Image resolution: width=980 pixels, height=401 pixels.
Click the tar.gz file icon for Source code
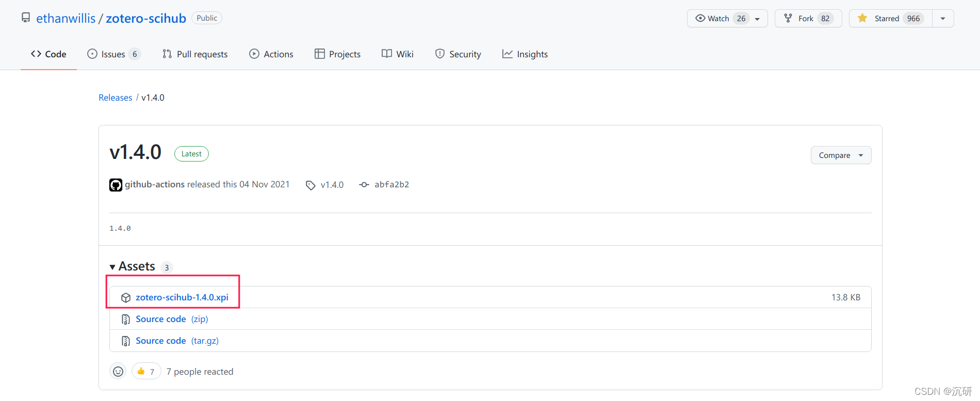click(x=126, y=341)
